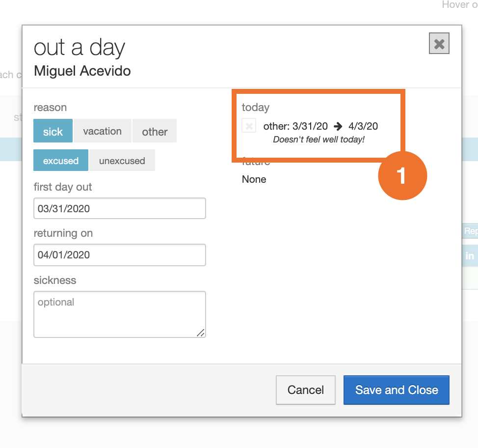This screenshot has width=478, height=448.
Task: Choose vacation as the reason
Action: coord(102,131)
